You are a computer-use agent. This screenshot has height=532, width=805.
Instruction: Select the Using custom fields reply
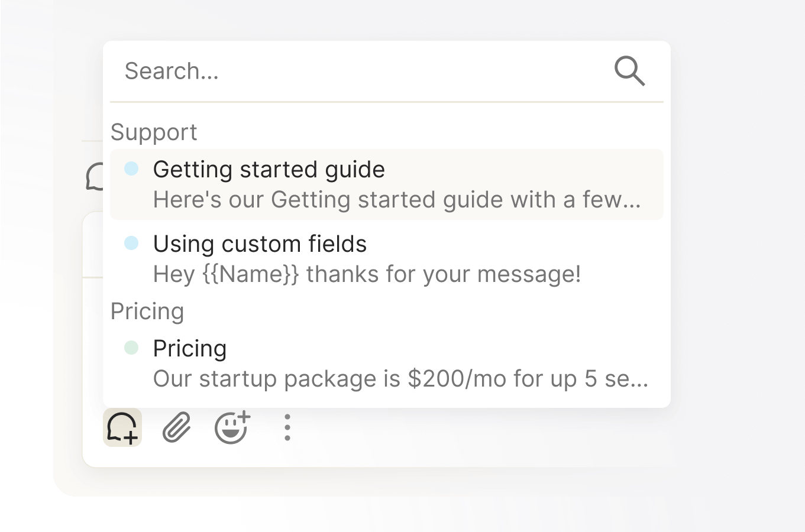click(387, 259)
